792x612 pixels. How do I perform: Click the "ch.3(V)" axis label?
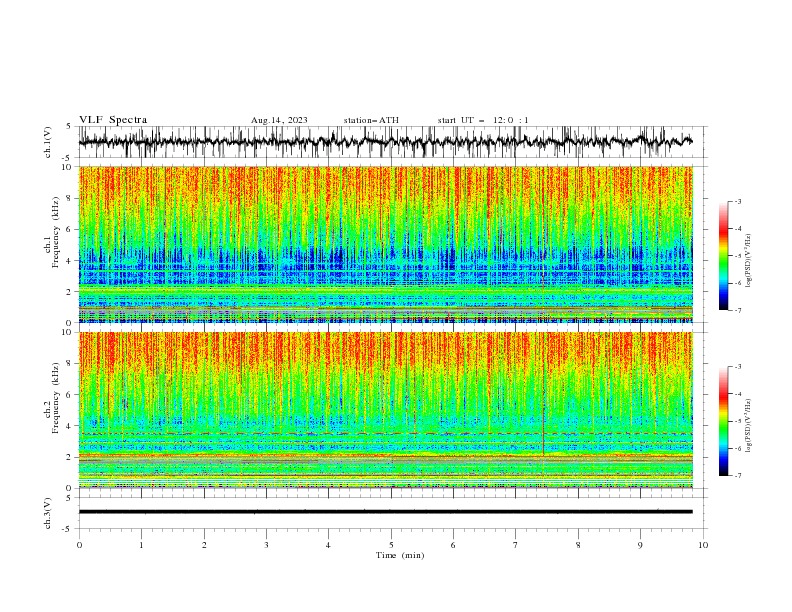point(48,513)
